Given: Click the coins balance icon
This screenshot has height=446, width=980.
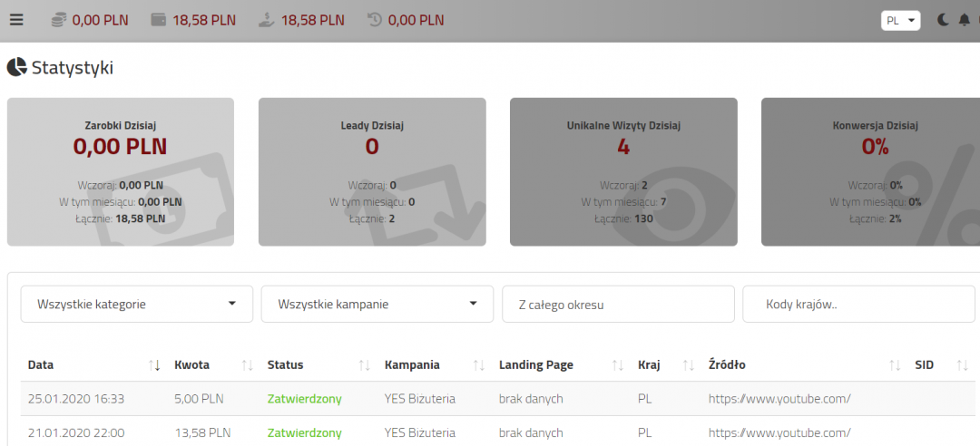Looking at the screenshot, I should [59, 20].
